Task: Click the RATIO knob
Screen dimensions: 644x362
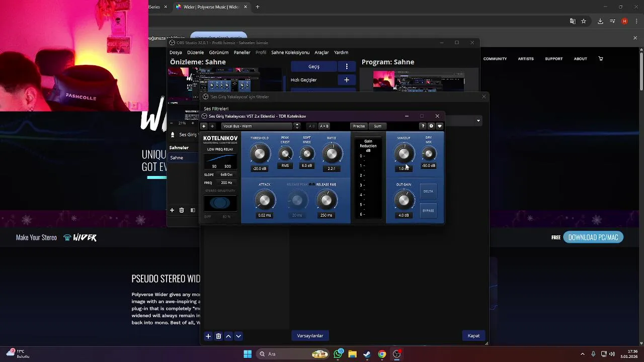Action: 332,154
